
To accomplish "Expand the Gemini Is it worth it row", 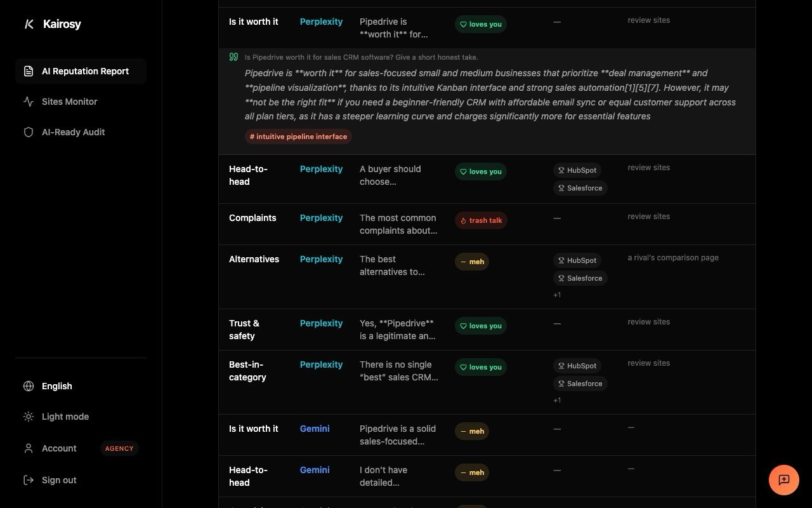I will [x=487, y=435].
